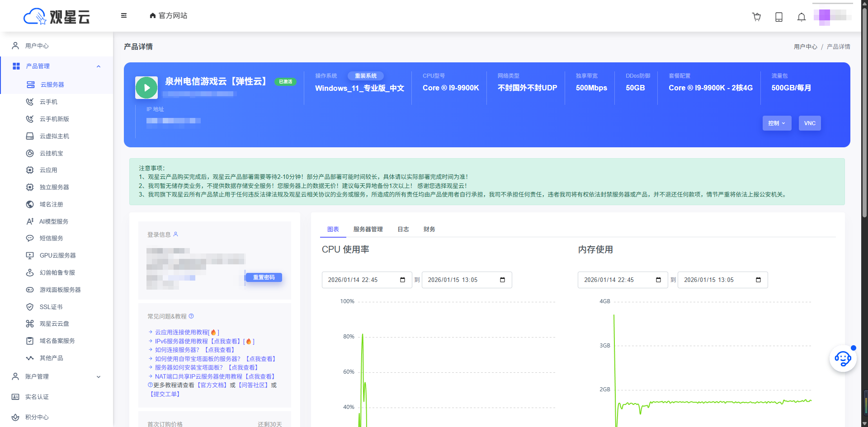Screen dimensions: 868x427
Task: Open the shopping cart
Action: [756, 17]
